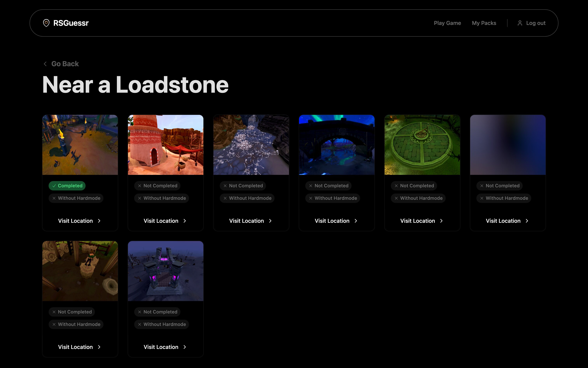The image size is (588, 368).
Task: Click Visit Location arrow under the night bridge
Action: [356, 221]
